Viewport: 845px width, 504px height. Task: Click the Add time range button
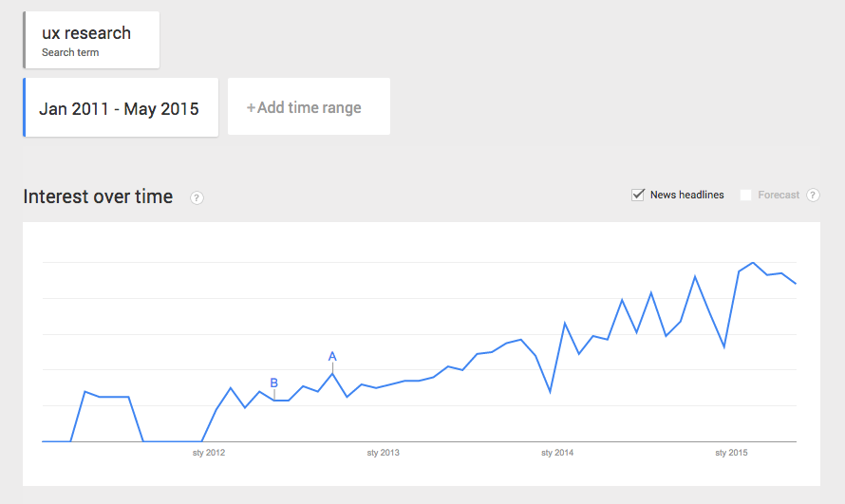(x=309, y=108)
